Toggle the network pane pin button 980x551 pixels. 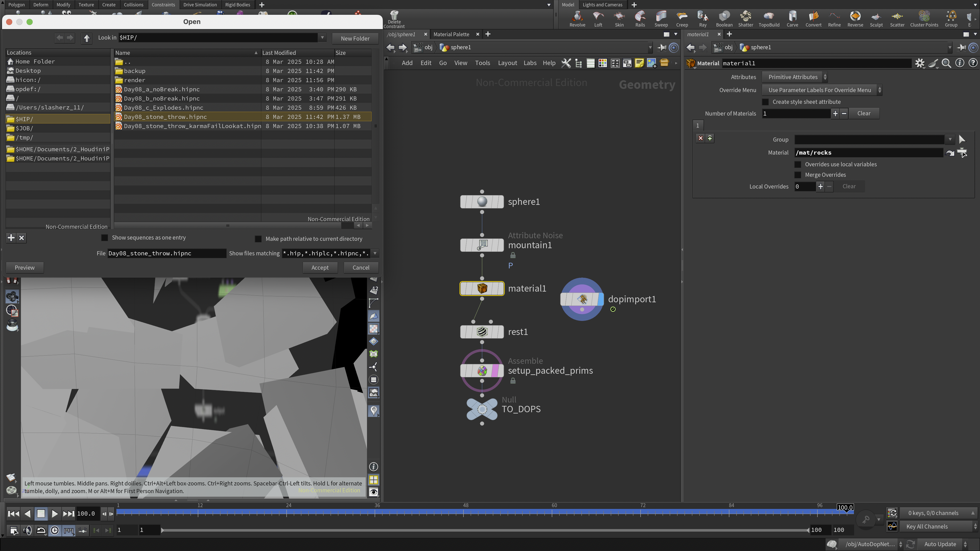point(662,47)
